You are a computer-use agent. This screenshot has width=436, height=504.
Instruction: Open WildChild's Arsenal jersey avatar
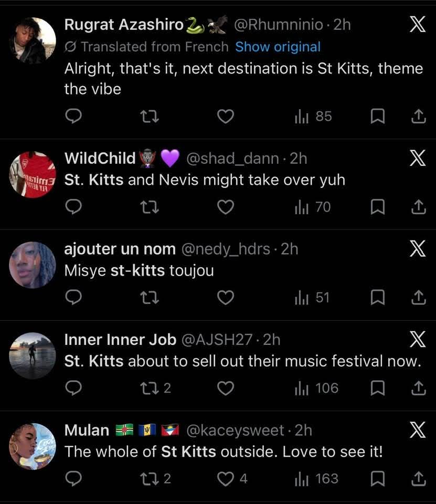(x=33, y=174)
